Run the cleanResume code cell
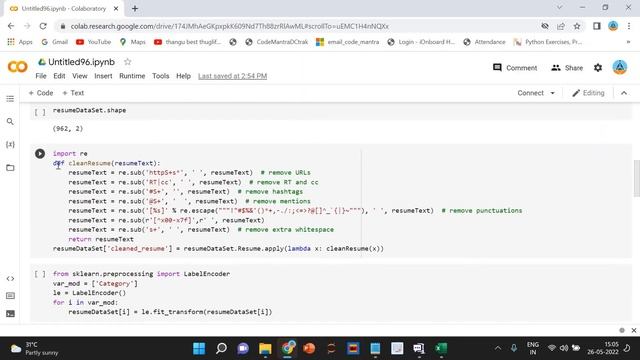The height and width of the screenshot is (360, 640). [x=40, y=153]
